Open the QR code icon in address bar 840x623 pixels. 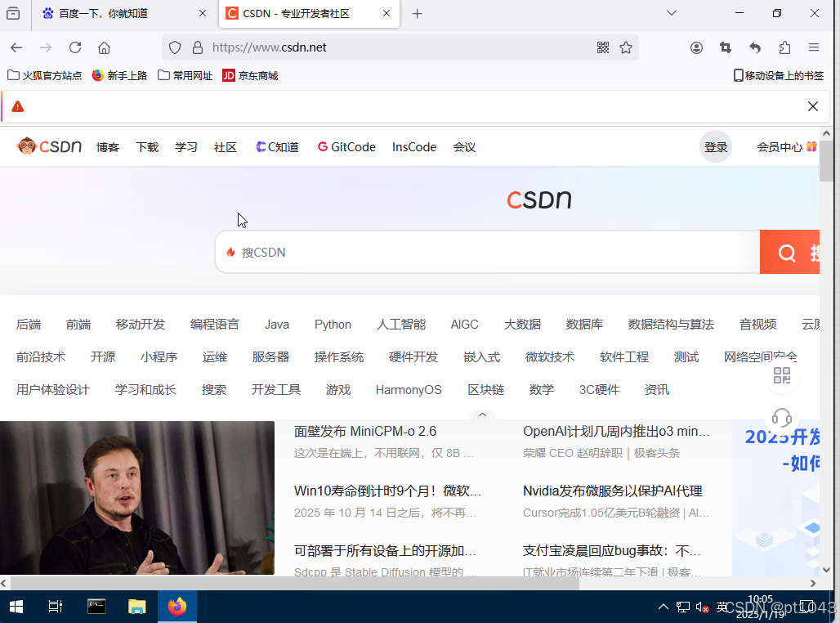603,47
